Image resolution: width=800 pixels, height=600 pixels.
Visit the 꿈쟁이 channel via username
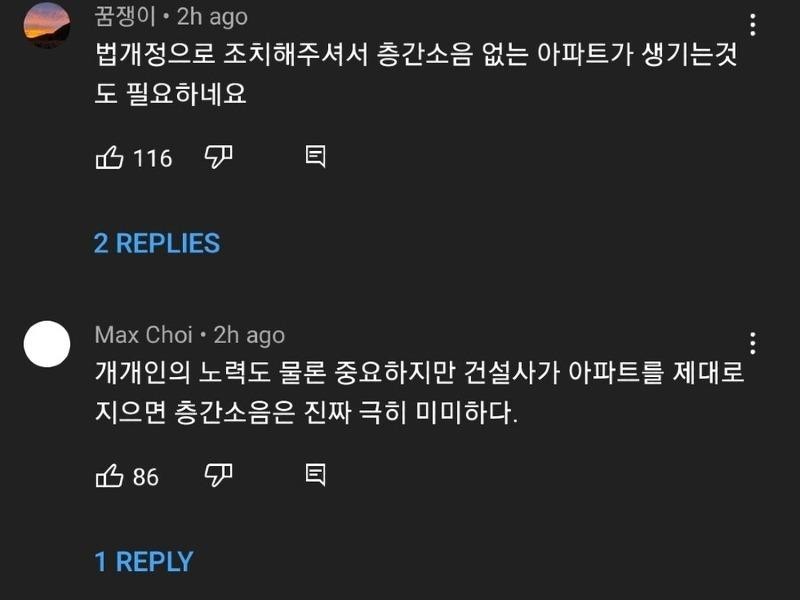point(125,18)
